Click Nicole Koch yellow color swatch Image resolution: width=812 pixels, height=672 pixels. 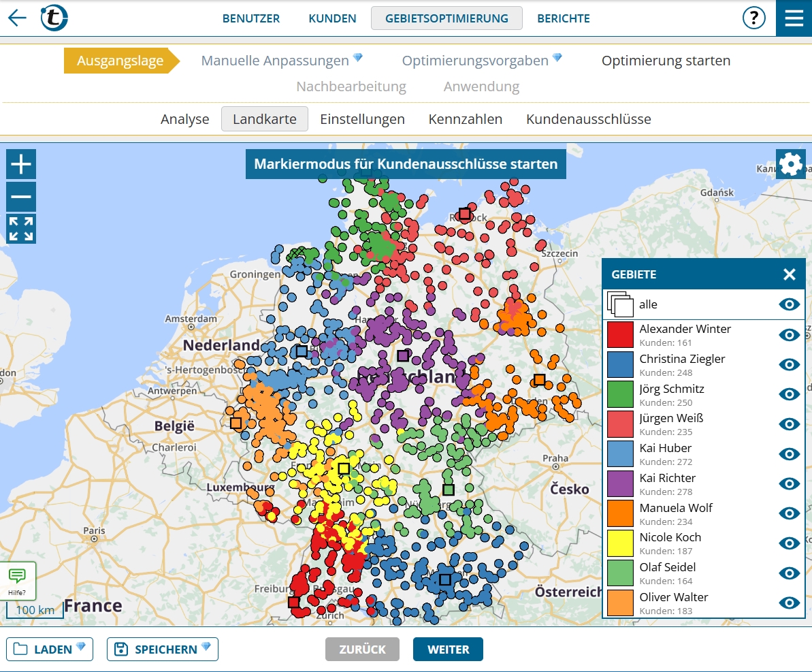click(x=620, y=543)
